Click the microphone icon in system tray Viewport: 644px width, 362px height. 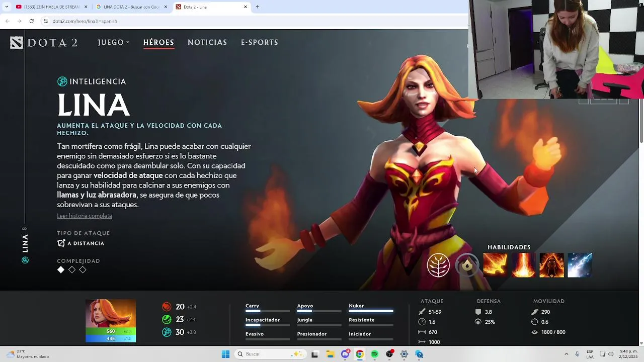pos(577,354)
